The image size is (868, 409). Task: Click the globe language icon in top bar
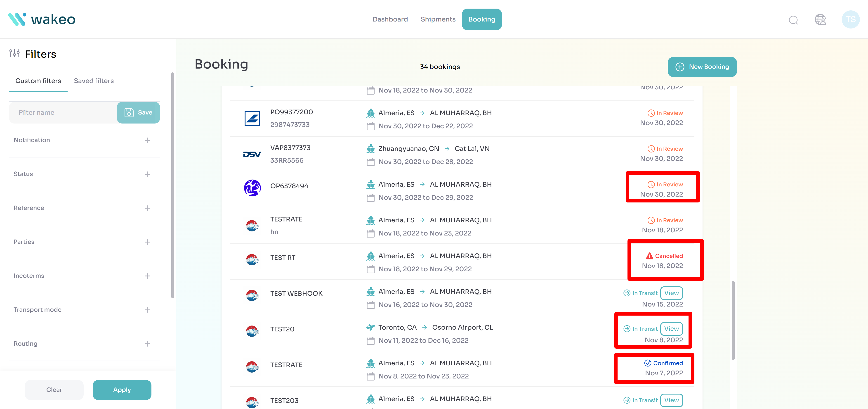[x=820, y=19]
